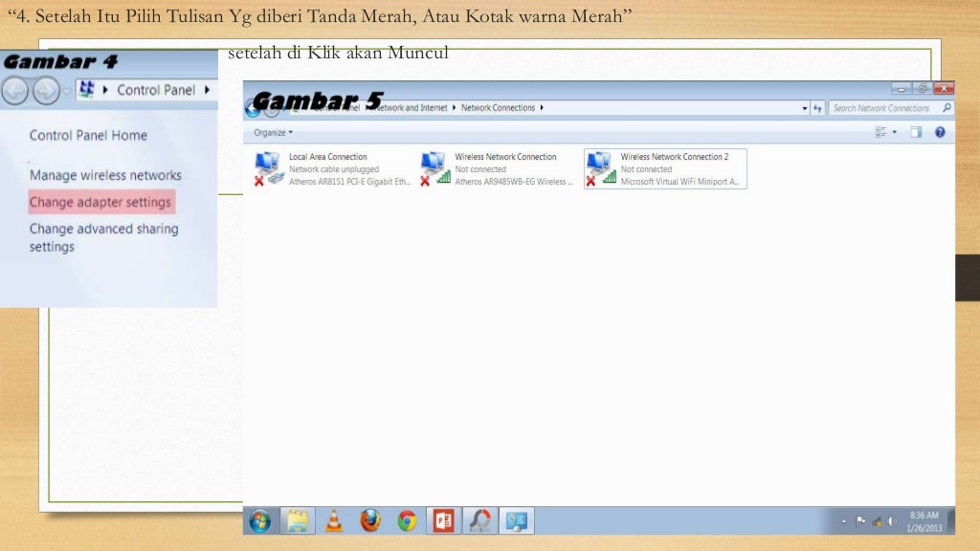Image resolution: width=980 pixels, height=551 pixels.
Task: Minimize the Network Connections window
Action: 902,89
